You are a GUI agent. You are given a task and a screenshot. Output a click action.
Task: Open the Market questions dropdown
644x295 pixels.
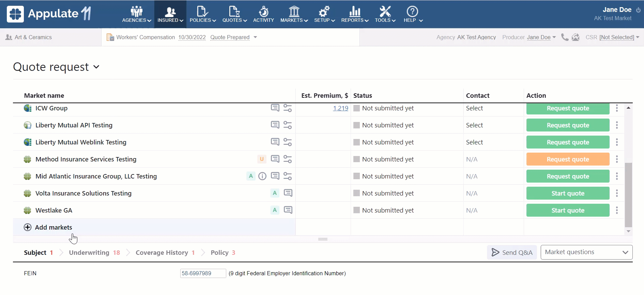point(586,252)
